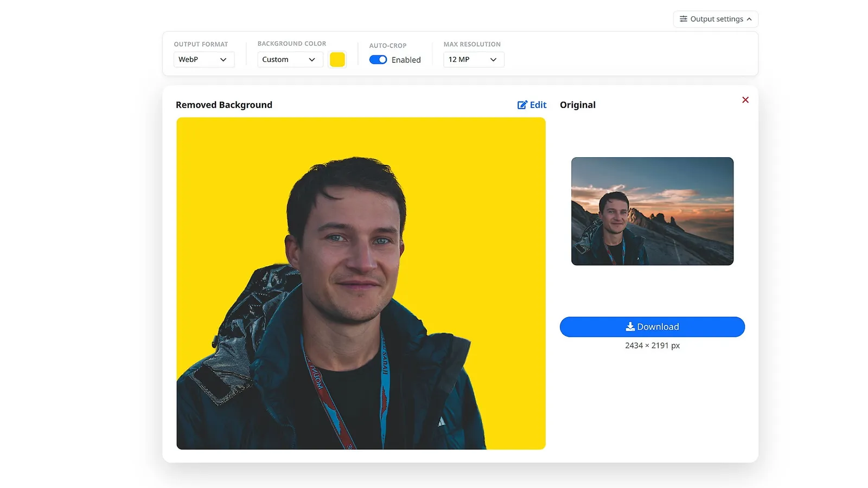Download the processed image
The width and height of the screenshot is (868, 488).
(x=652, y=327)
